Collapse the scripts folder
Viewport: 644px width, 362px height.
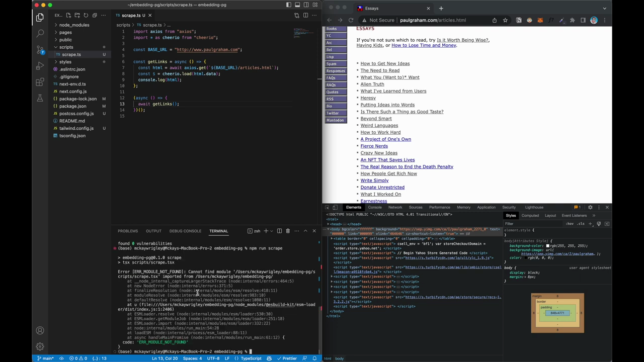pos(66,47)
